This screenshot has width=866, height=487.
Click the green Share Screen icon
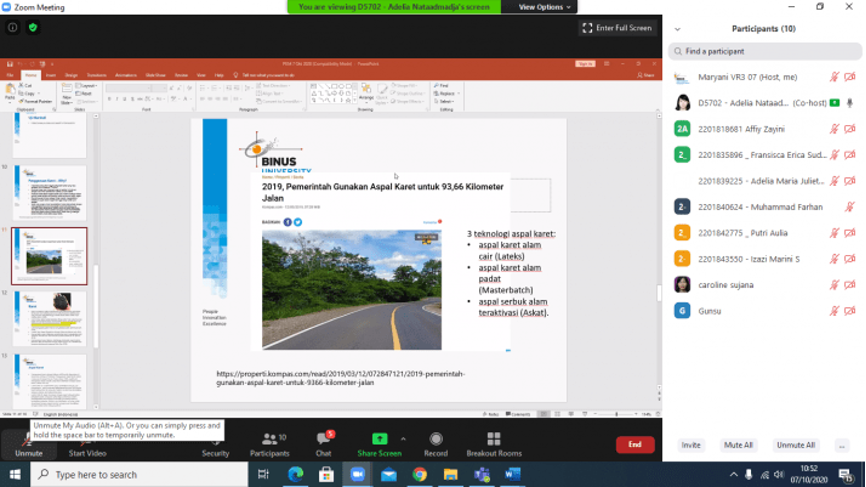379,440
